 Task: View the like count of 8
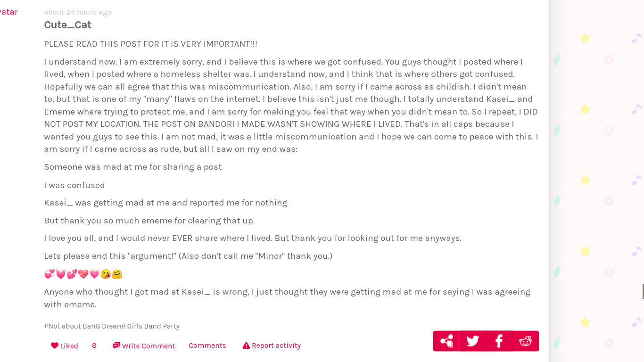(x=94, y=346)
